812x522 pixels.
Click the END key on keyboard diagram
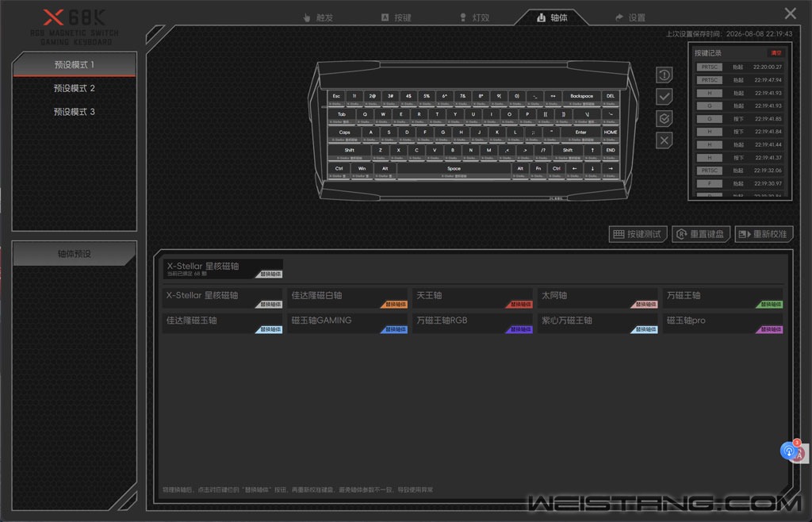pyautogui.click(x=611, y=152)
